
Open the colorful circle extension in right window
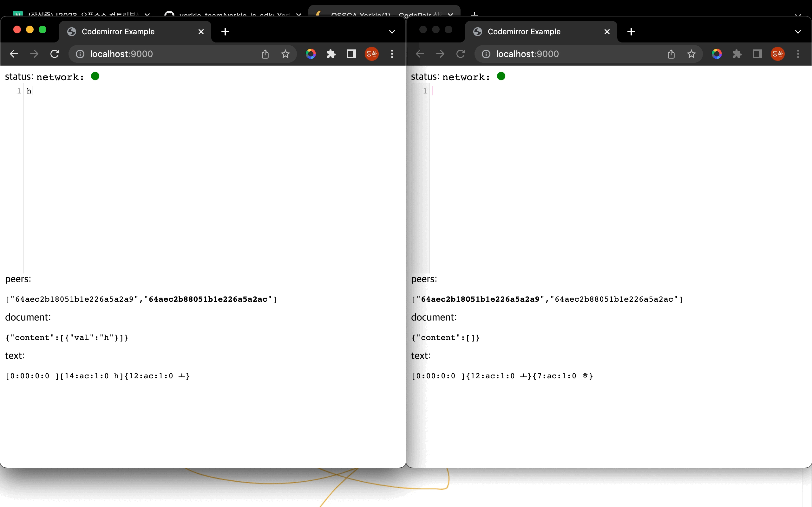tap(717, 54)
